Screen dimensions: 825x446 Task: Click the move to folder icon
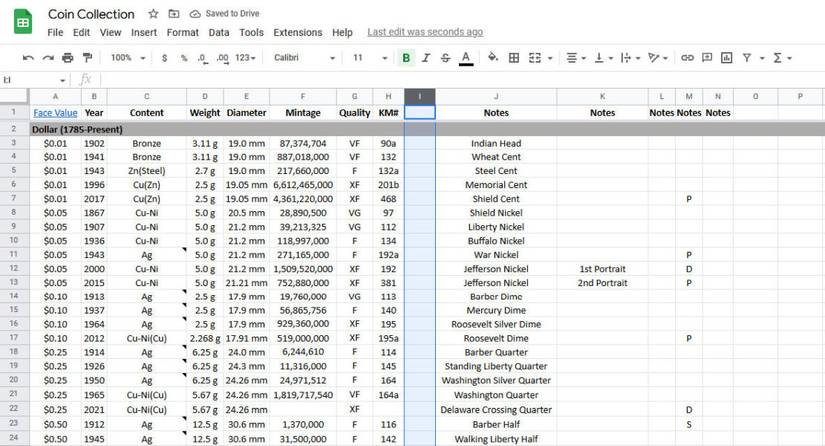coord(174,14)
